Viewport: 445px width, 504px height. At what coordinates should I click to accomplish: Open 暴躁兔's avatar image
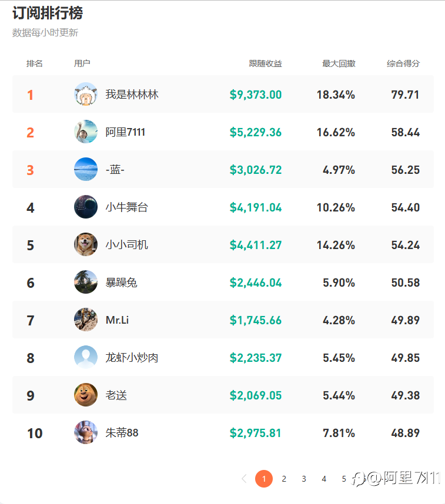click(86, 283)
